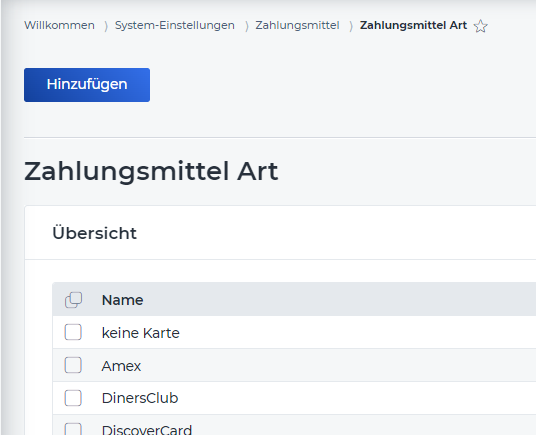Select the Amex row checkbox
The image size is (536, 435).
(x=73, y=365)
